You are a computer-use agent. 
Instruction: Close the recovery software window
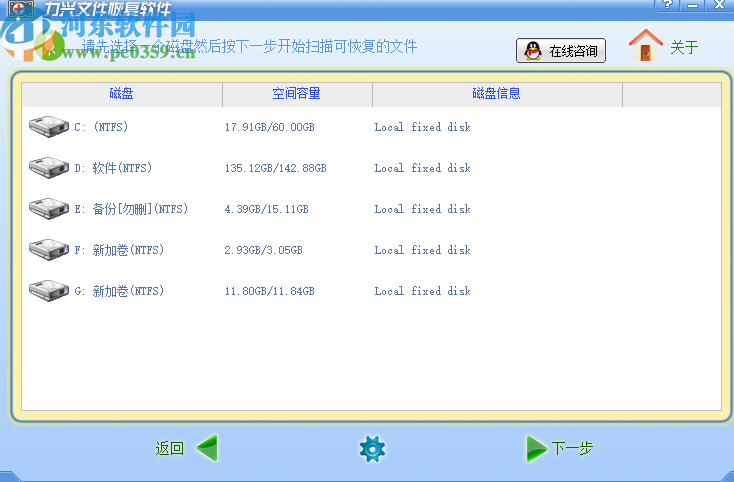pyautogui.click(x=719, y=5)
